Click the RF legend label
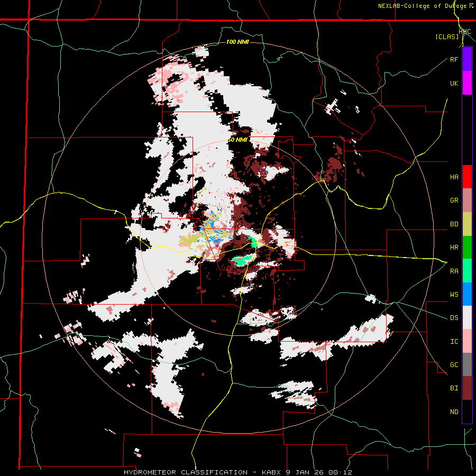This screenshot has width=476, height=476. click(x=454, y=59)
